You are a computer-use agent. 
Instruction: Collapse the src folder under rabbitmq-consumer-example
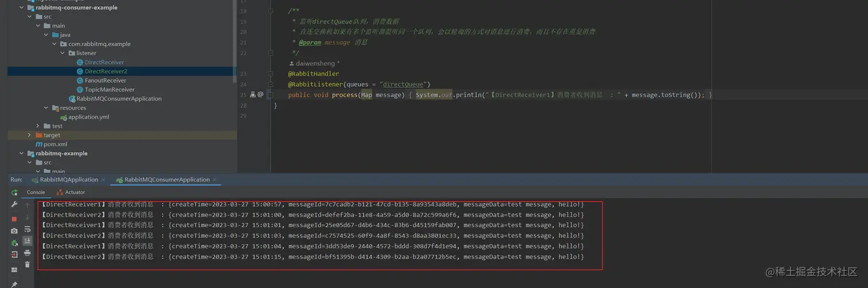click(30, 17)
